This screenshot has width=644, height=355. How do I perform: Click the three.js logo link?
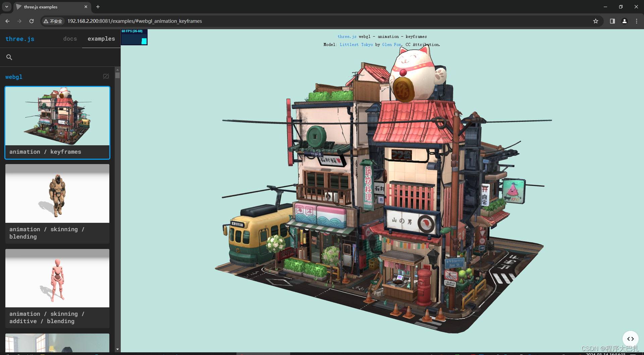20,39
